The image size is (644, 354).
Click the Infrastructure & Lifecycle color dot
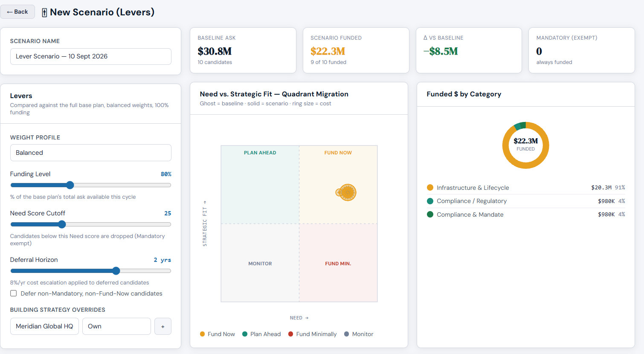click(x=430, y=188)
